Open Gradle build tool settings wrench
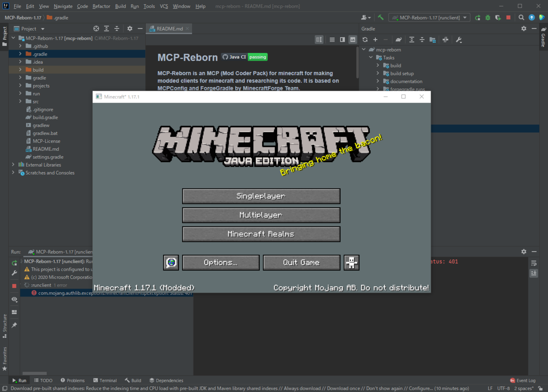The image size is (548, 392). pos(458,40)
